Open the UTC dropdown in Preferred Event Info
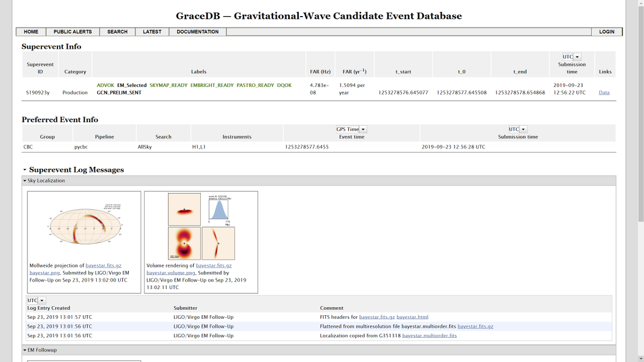The height and width of the screenshot is (362, 644). click(x=518, y=129)
